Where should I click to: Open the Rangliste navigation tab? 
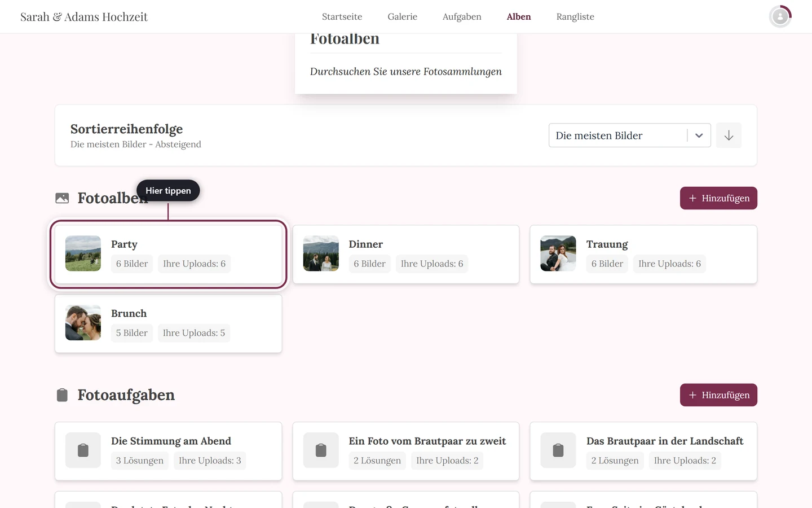(575, 17)
